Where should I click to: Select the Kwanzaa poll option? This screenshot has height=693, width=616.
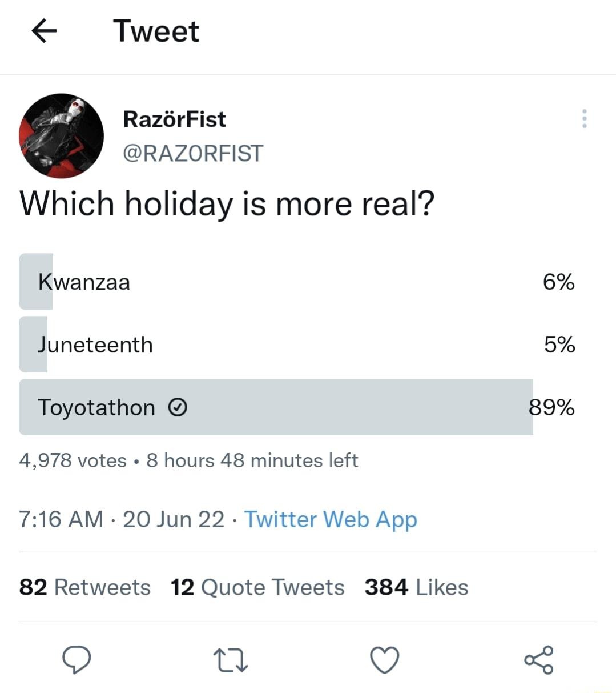[228, 281]
